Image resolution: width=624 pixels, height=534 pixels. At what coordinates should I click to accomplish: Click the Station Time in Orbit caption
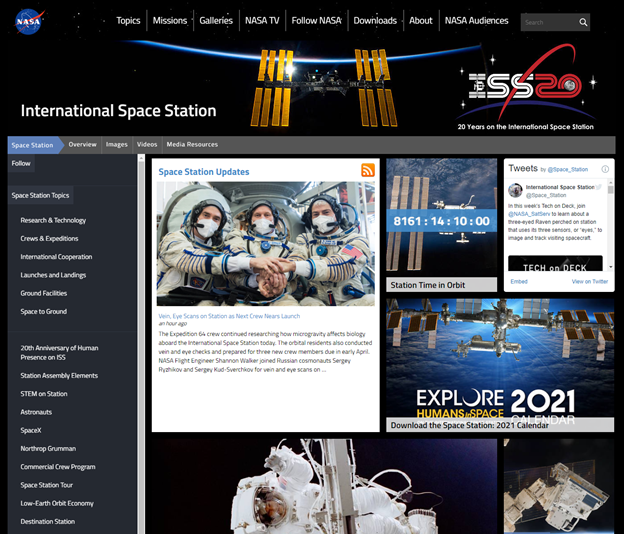(441, 285)
